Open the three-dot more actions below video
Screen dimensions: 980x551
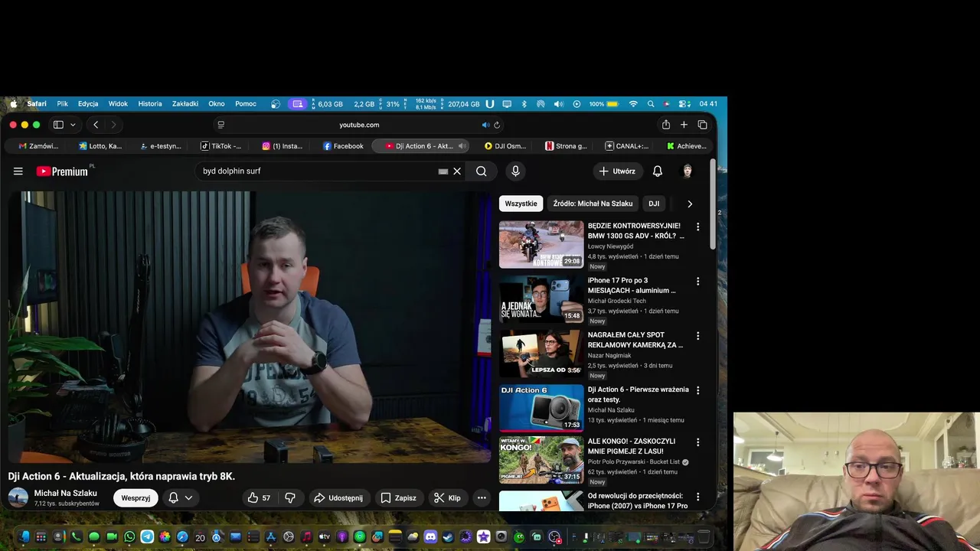coord(482,498)
